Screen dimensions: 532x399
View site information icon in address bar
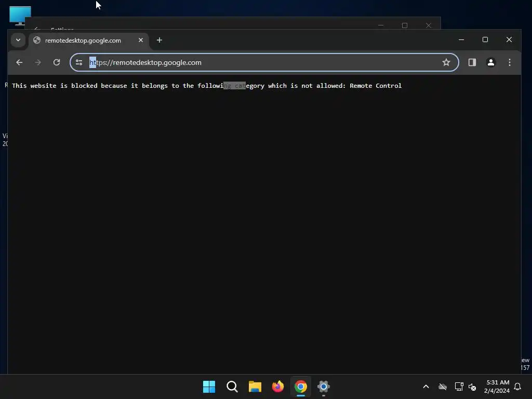coord(79,62)
